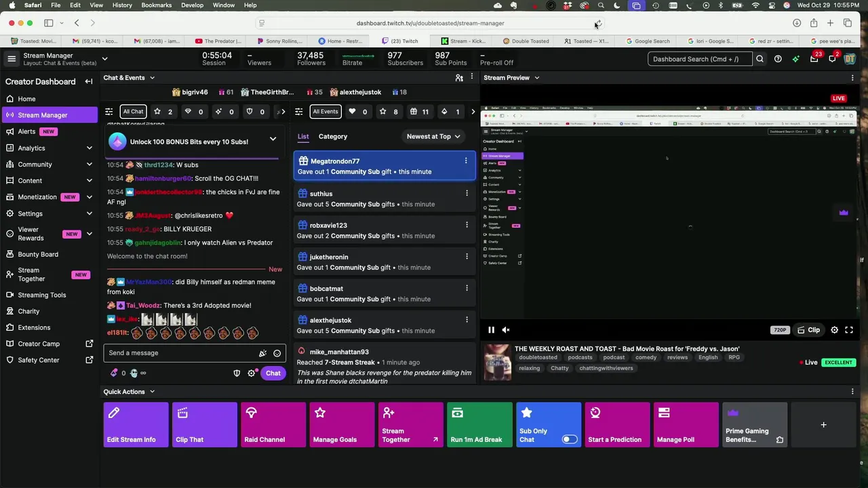868x488 pixels.
Task: Add a new quick action with plus tile
Action: 823,425
